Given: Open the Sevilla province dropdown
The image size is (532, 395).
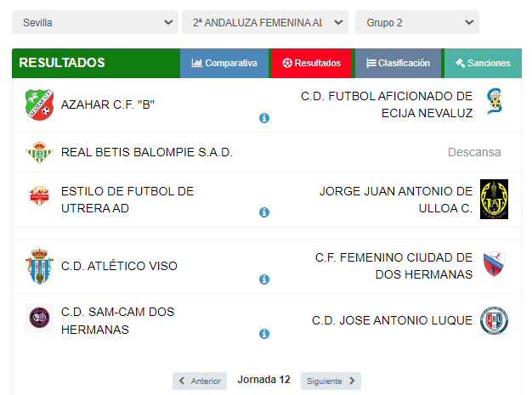Looking at the screenshot, I should [x=95, y=22].
